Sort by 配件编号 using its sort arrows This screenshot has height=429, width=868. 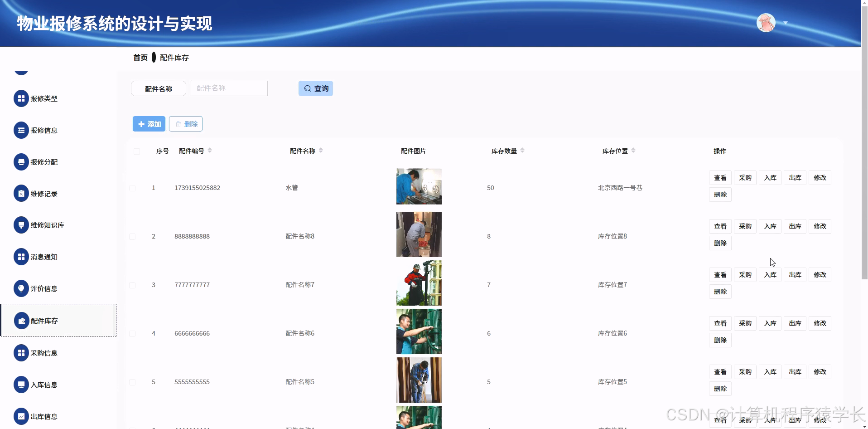210,151
